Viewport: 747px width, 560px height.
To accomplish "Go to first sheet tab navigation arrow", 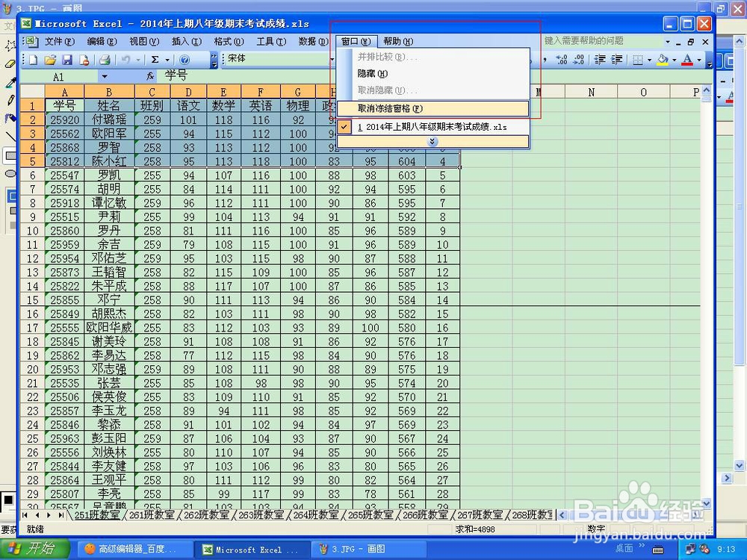I will pyautogui.click(x=25, y=514).
